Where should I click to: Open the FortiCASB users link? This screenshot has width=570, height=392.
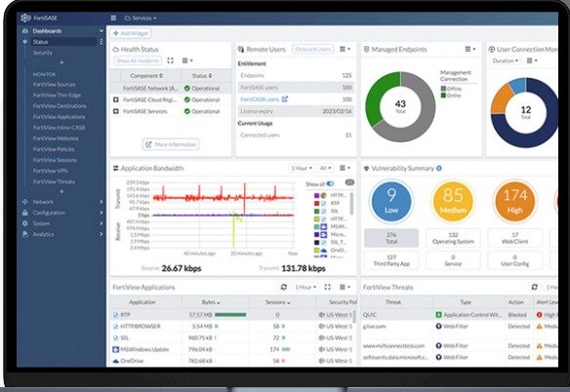coord(260,99)
